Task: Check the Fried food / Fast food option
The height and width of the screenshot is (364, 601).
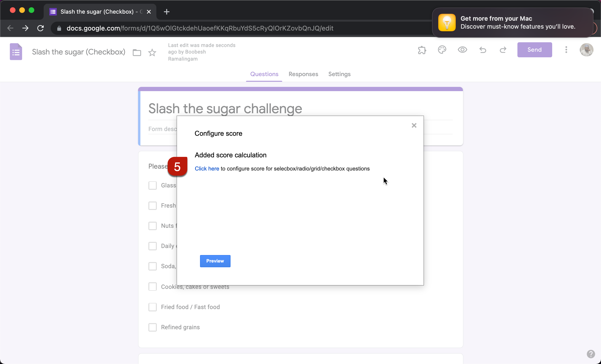Action: (x=153, y=307)
